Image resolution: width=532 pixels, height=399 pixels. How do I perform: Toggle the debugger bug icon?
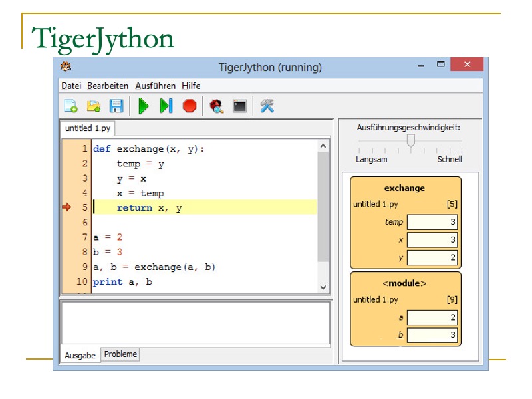pos(216,106)
